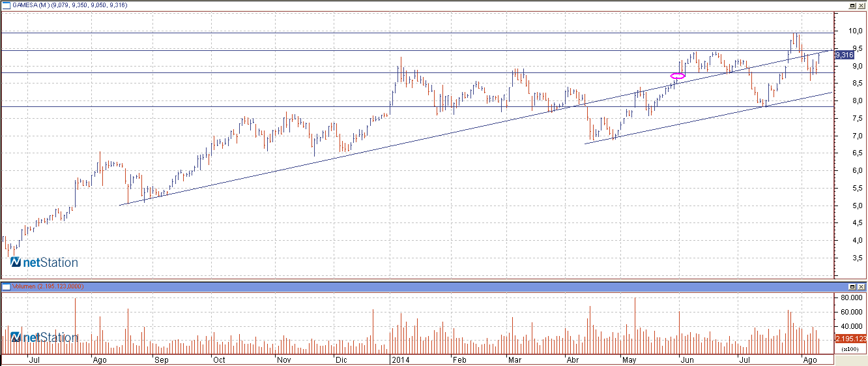Click the Mar time axis label

pos(515,359)
